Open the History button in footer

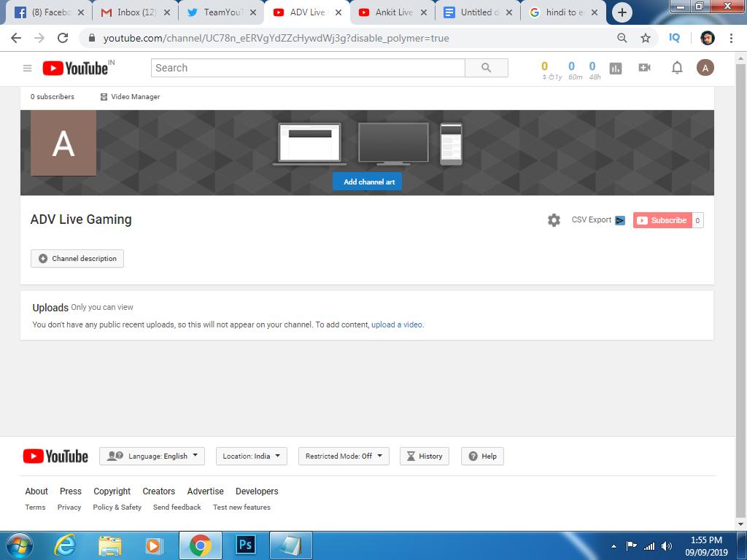click(x=425, y=456)
